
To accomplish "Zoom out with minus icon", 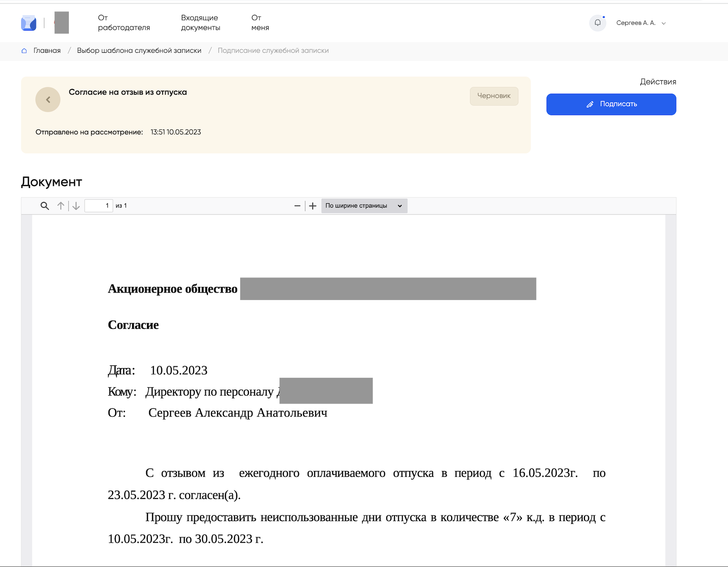I will [297, 206].
